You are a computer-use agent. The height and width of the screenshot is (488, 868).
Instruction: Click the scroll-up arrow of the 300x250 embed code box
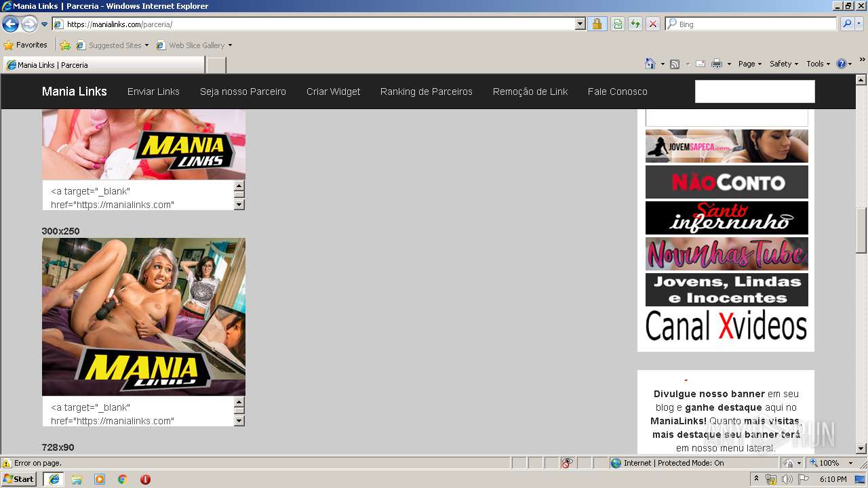coord(239,403)
